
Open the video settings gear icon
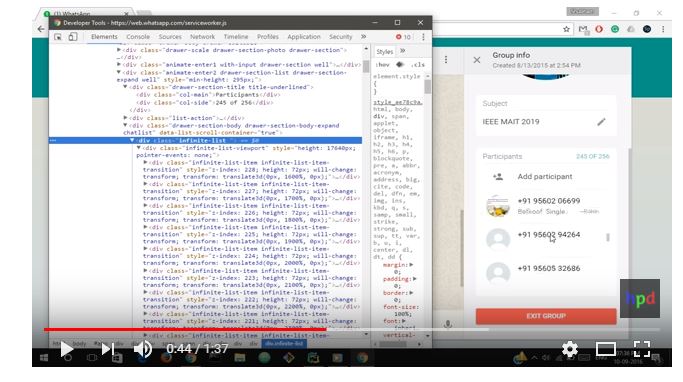pyautogui.click(x=570, y=349)
